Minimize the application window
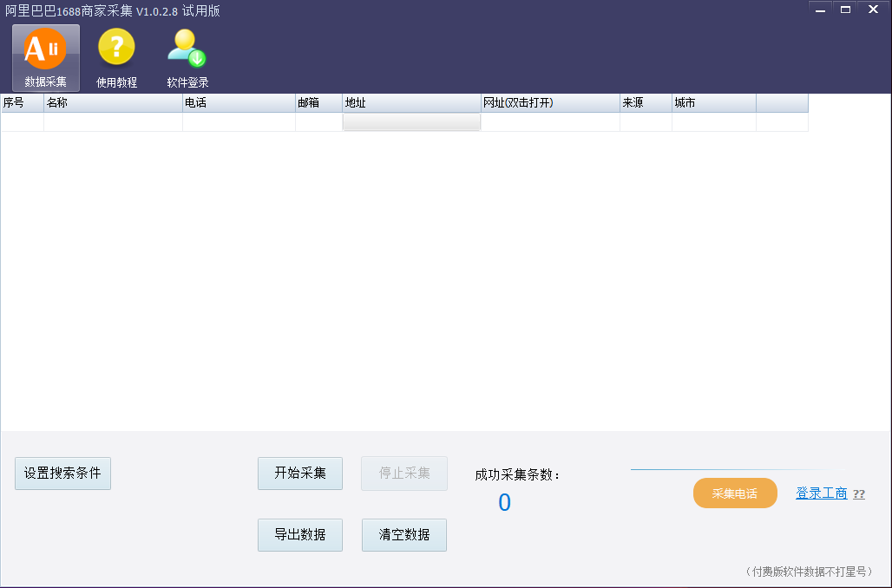This screenshot has width=892, height=588. (820, 10)
